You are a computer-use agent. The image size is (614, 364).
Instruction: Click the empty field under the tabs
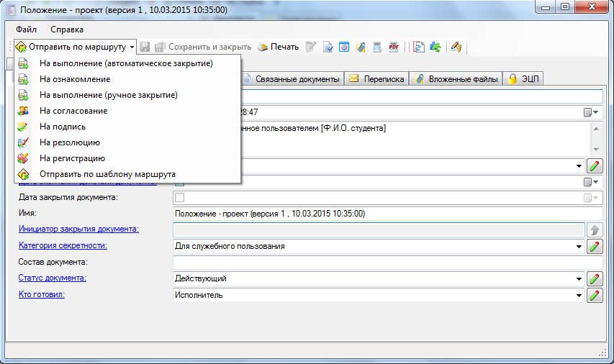[x=421, y=96]
